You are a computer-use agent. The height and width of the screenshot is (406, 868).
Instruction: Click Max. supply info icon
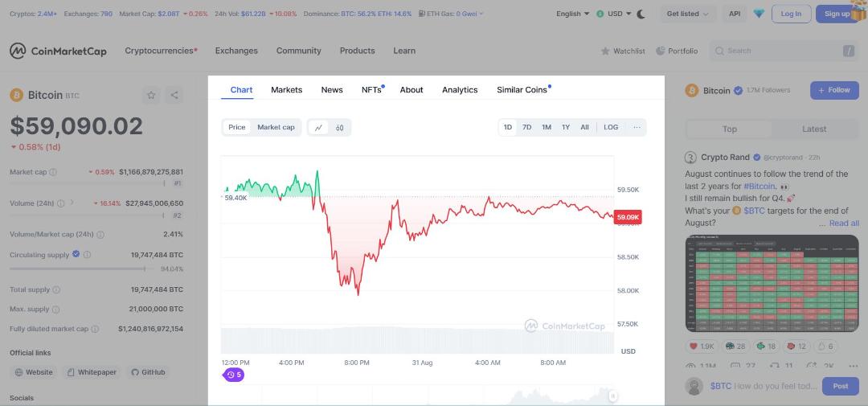56,309
